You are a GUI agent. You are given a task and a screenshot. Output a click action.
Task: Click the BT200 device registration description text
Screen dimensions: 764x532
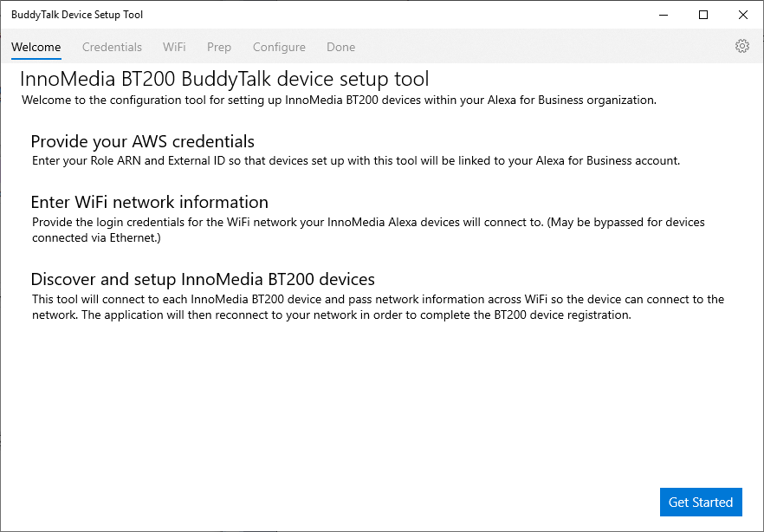(378, 307)
